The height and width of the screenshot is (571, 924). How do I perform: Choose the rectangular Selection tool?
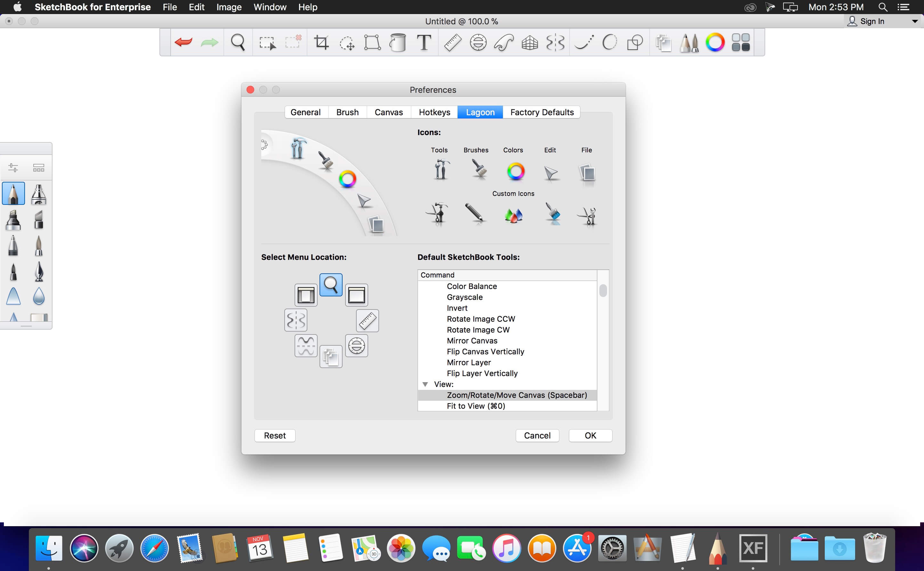coord(267,43)
